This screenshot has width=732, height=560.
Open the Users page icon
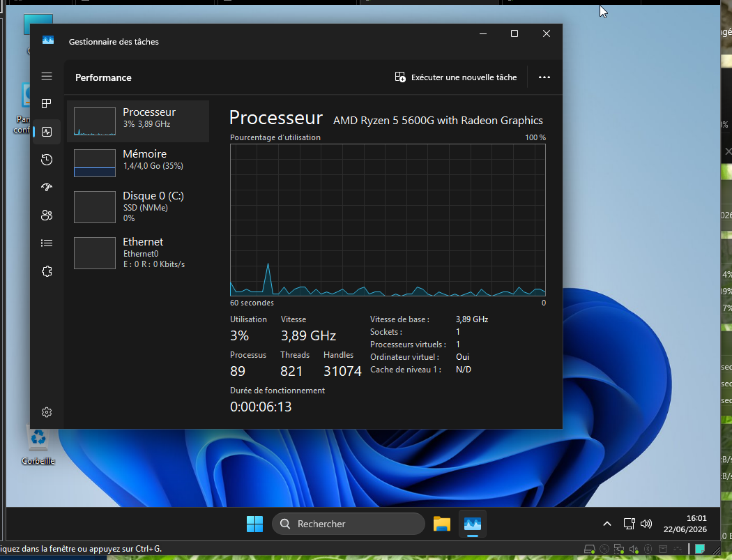click(47, 215)
